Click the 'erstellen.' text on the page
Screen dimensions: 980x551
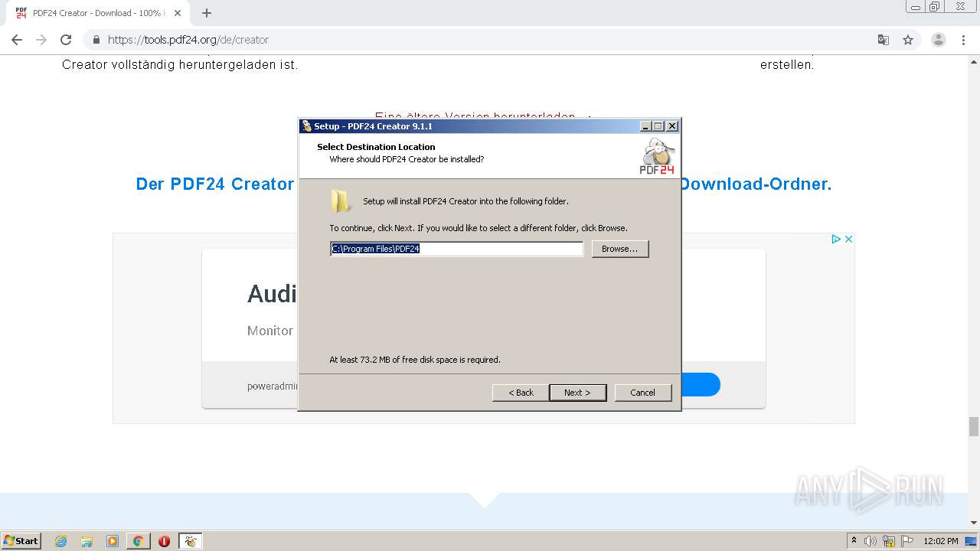787,65
